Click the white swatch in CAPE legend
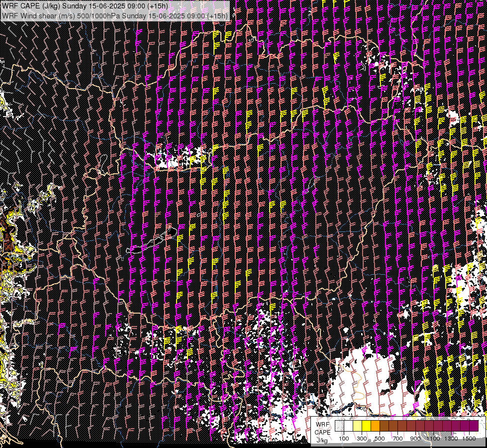Image resolution: width=487 pixels, height=448 pixels. (349, 426)
